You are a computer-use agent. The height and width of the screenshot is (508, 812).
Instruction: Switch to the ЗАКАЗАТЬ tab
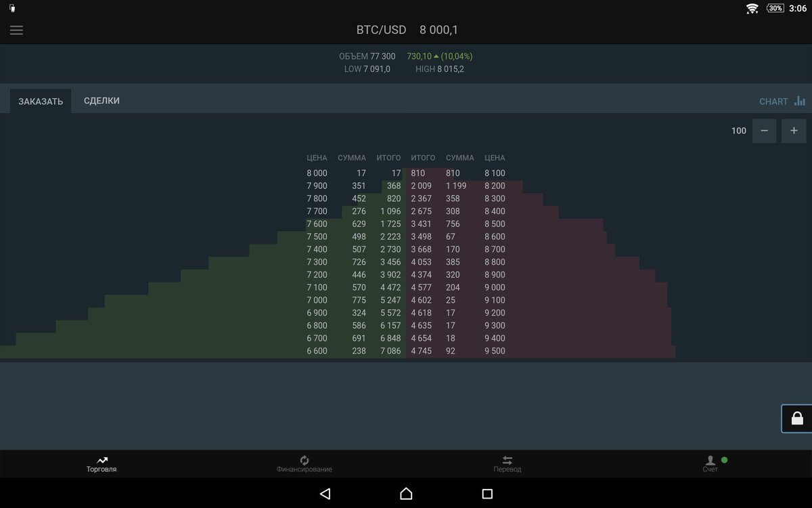41,102
